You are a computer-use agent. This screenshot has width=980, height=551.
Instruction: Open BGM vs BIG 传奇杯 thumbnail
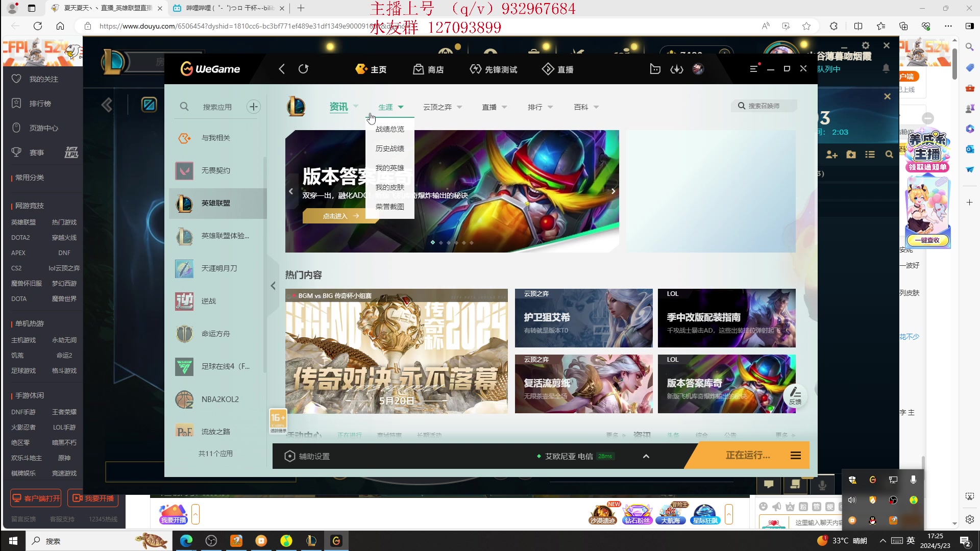pyautogui.click(x=397, y=351)
